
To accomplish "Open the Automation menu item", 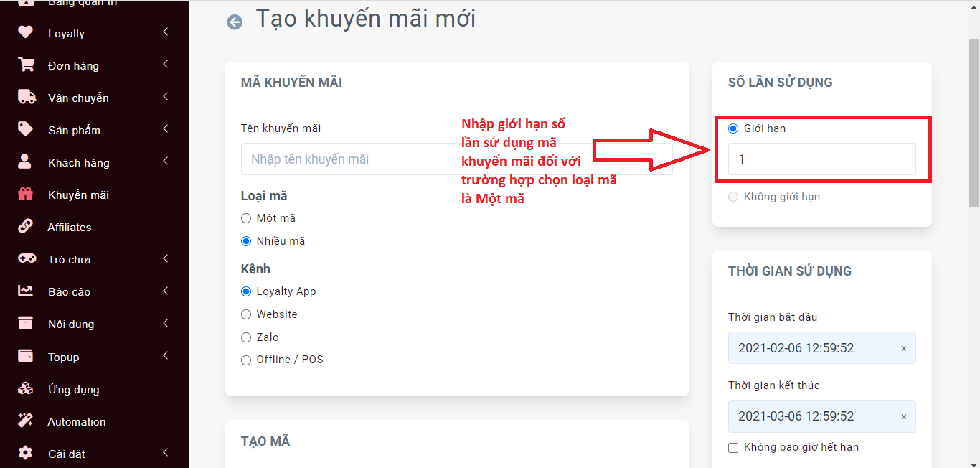I will 95,421.
